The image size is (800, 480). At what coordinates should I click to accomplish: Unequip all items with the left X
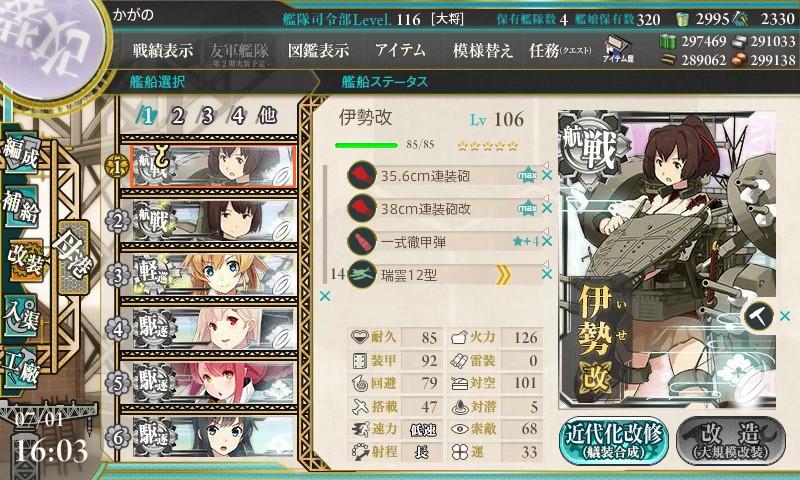(324, 296)
